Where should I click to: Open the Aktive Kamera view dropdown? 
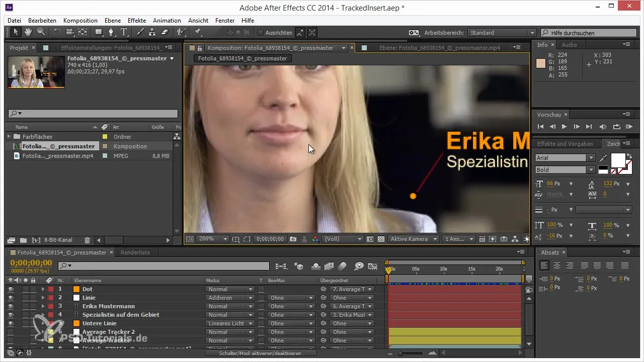coord(413,239)
